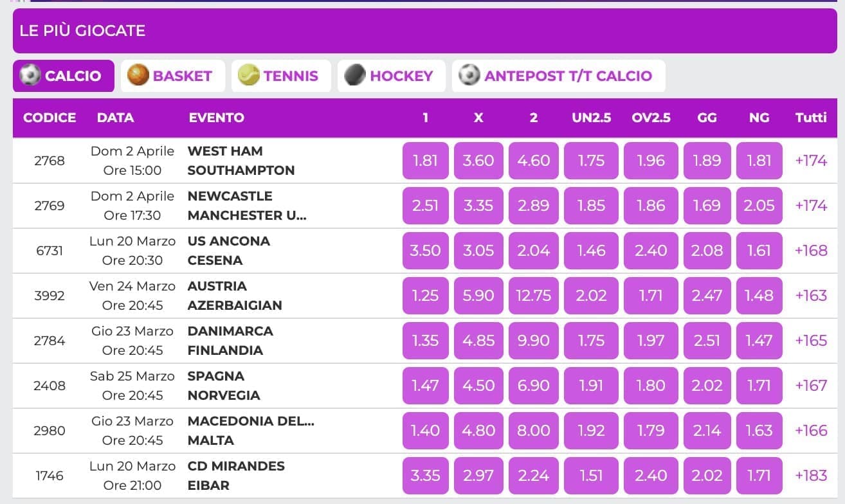Pick away win 12.75 for Azerbaigian

[x=533, y=296]
